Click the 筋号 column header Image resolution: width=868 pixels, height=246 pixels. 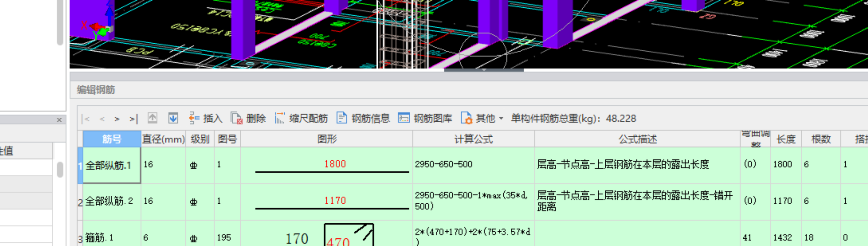coord(112,139)
